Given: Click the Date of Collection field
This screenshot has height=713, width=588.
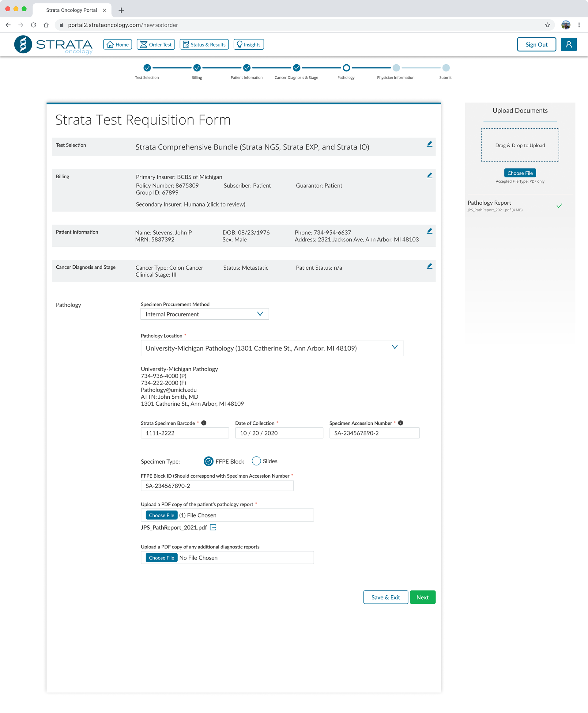Looking at the screenshot, I should click(x=279, y=433).
